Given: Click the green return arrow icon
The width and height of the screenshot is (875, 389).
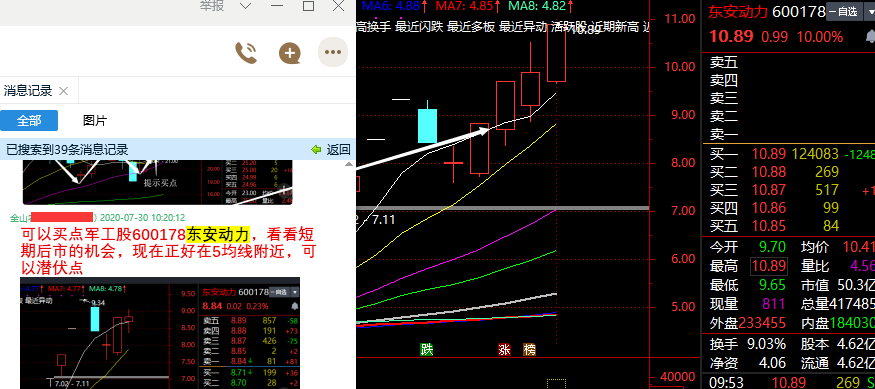Looking at the screenshot, I should pos(316,150).
